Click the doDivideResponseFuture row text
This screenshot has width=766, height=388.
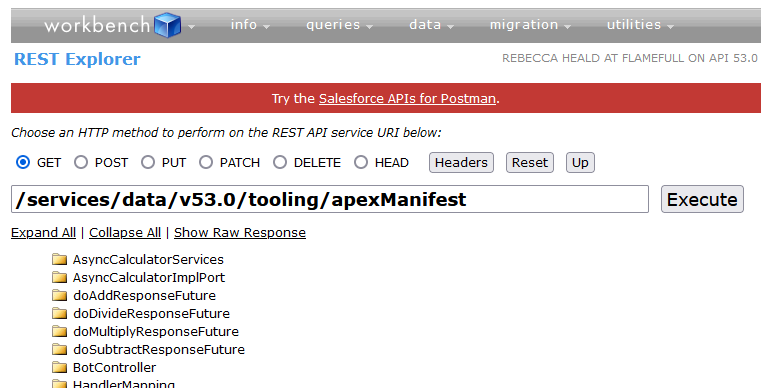click(151, 314)
